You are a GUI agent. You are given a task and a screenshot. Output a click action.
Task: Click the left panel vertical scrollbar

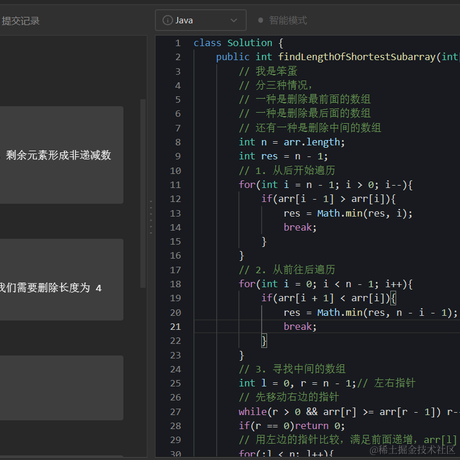click(x=143, y=193)
